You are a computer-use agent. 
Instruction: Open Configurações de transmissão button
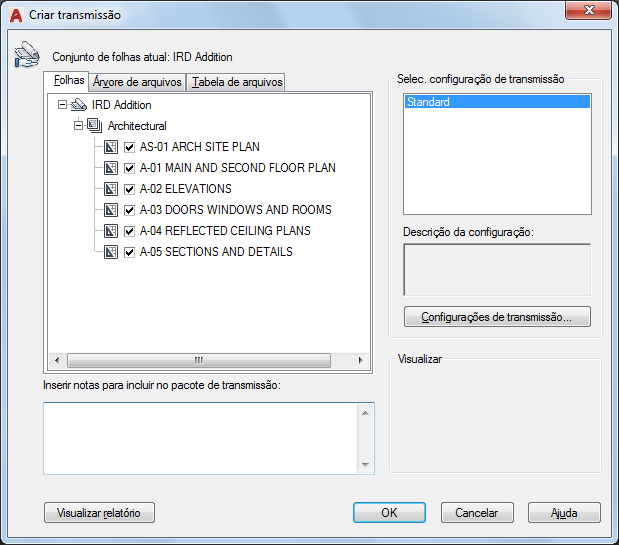click(x=497, y=317)
